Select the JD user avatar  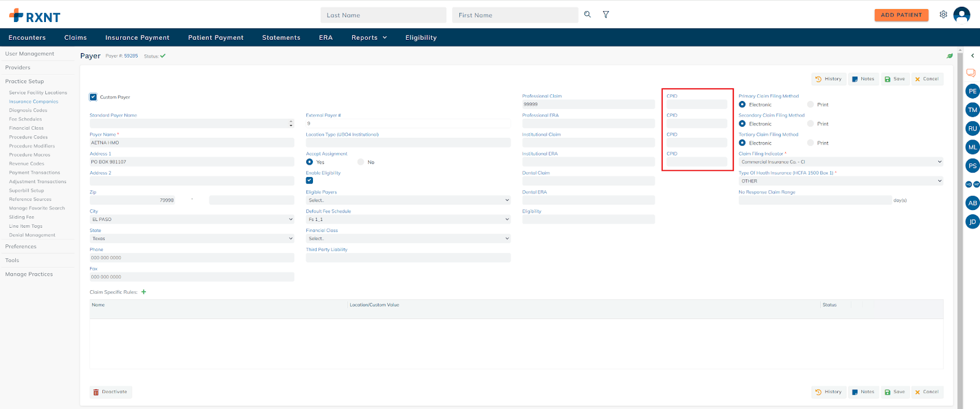pyautogui.click(x=973, y=222)
